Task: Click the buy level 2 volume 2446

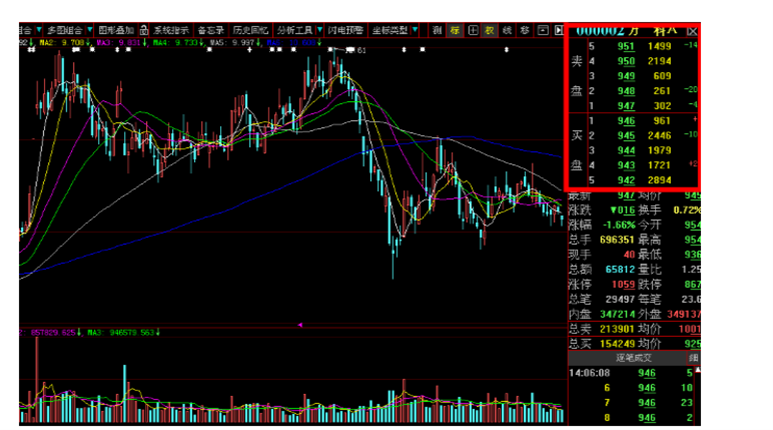Action: click(x=659, y=136)
